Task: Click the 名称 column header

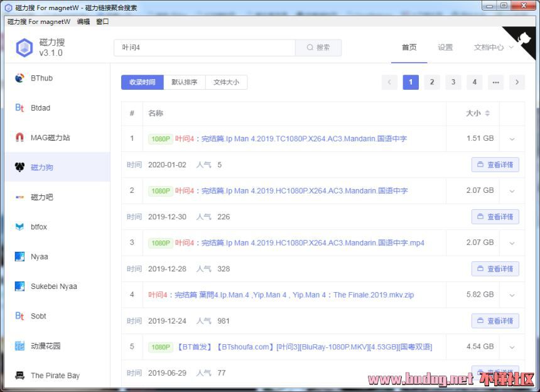Action: pos(156,113)
